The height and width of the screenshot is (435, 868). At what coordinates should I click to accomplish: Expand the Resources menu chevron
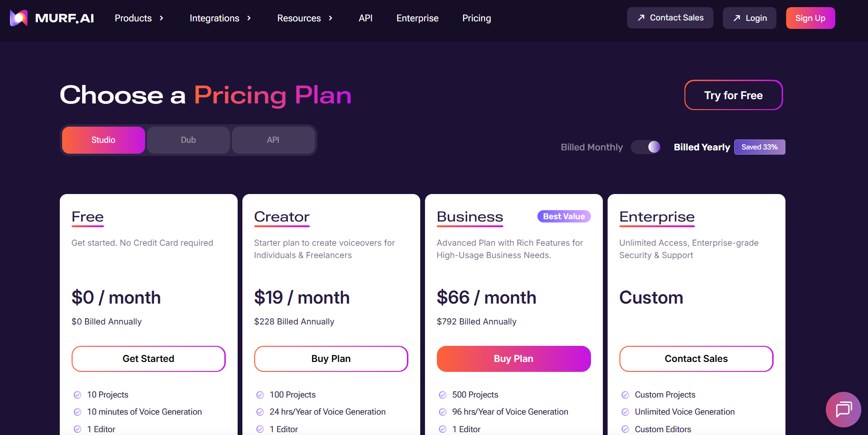(x=331, y=18)
